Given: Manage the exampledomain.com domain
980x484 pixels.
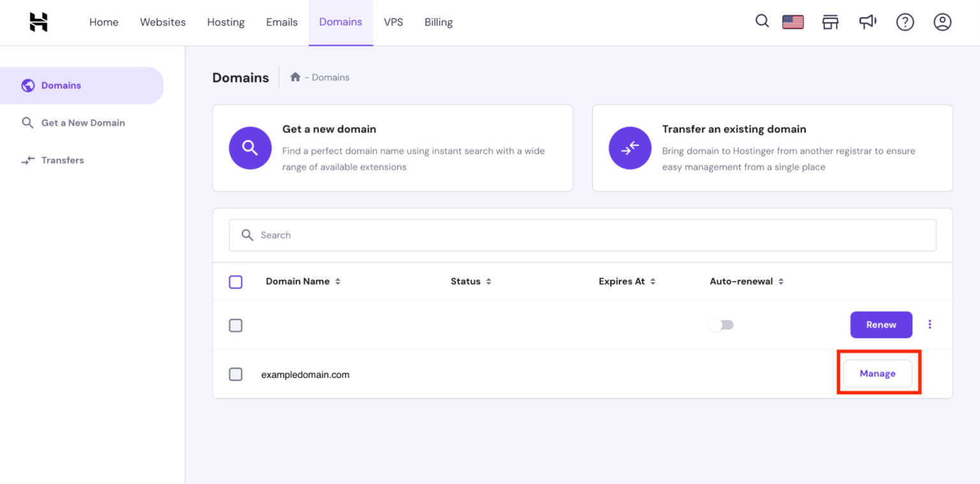Looking at the screenshot, I should [x=878, y=374].
